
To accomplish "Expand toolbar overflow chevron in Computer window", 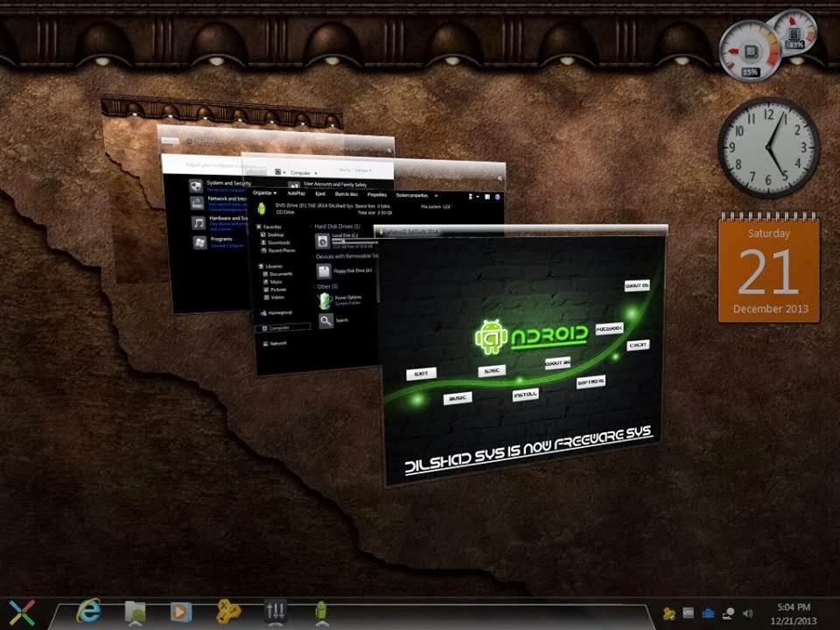I will coord(436,196).
